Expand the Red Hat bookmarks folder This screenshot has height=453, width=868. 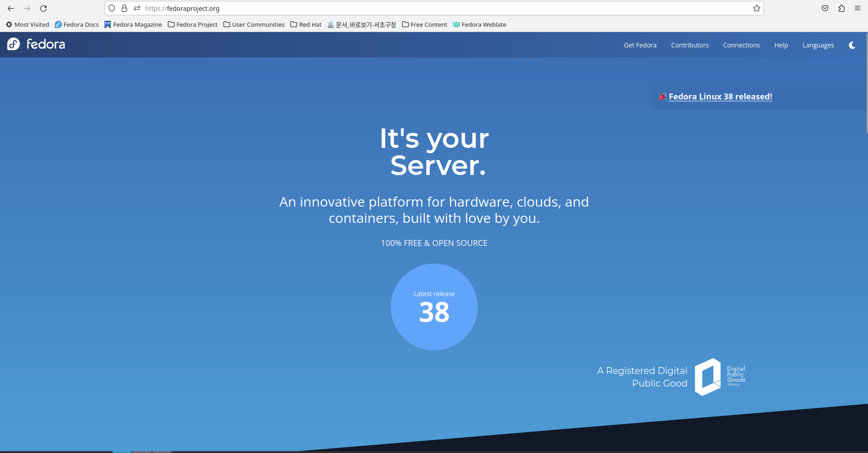(x=306, y=24)
